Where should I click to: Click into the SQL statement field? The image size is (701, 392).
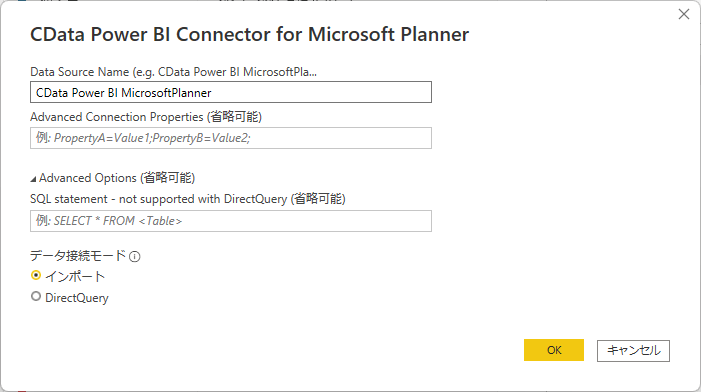(231, 221)
